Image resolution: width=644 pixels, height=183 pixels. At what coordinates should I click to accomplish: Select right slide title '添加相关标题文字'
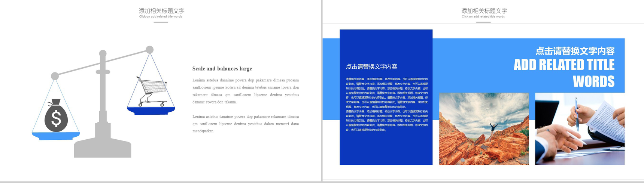click(484, 11)
